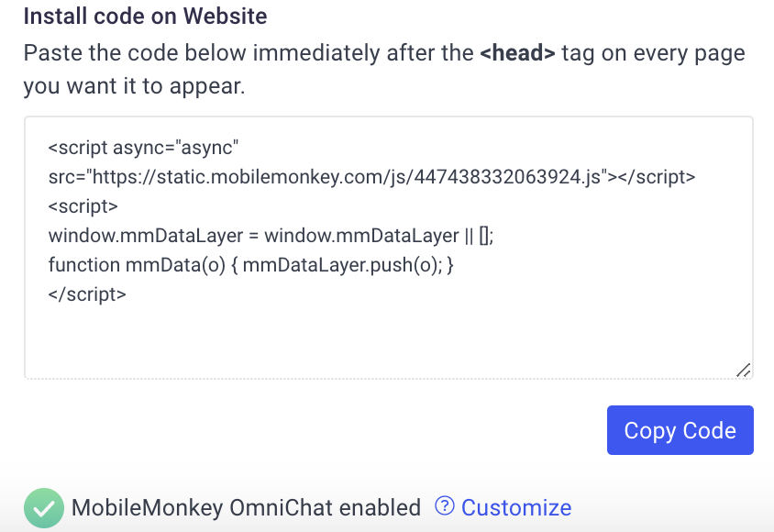Click the textarea resize handle corner
This screenshot has height=532, width=774.
pos(744,370)
